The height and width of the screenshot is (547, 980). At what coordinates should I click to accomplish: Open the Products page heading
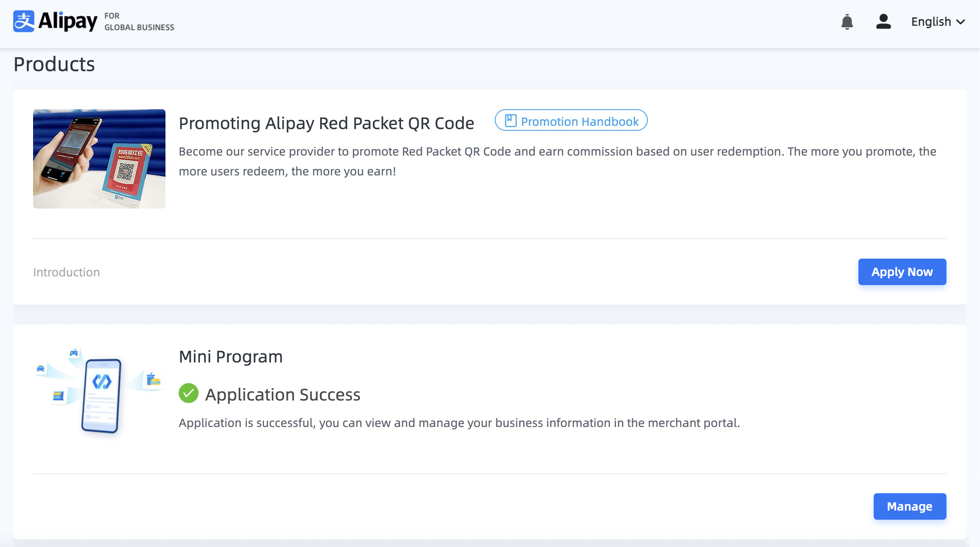pyautogui.click(x=54, y=63)
